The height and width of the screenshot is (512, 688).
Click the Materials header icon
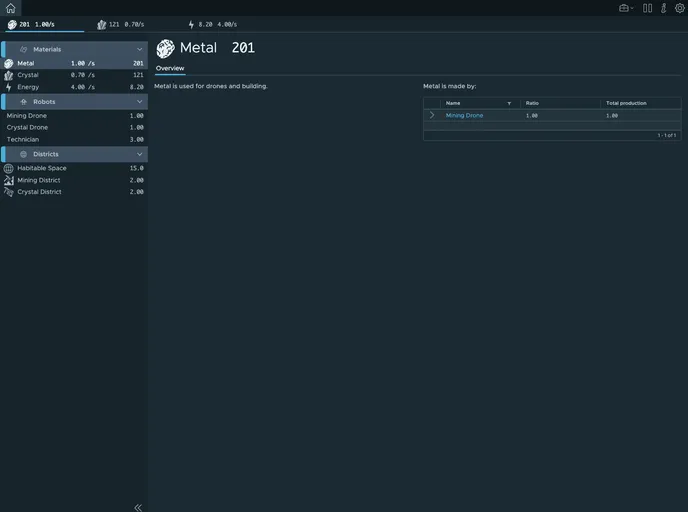pyautogui.click(x=24, y=49)
